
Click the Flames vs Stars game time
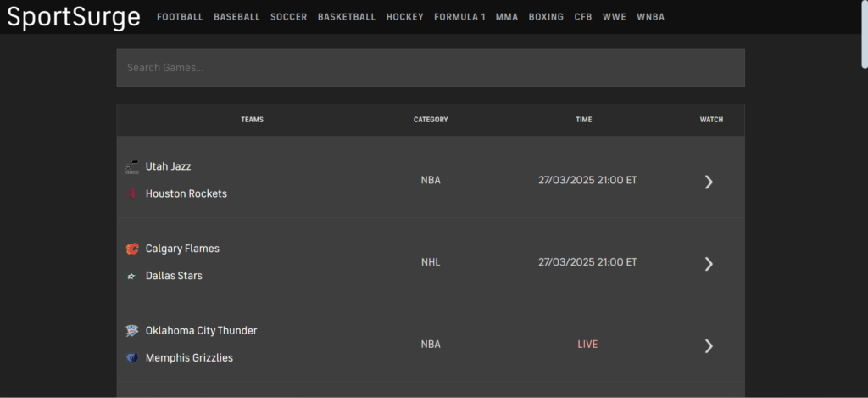[587, 262]
